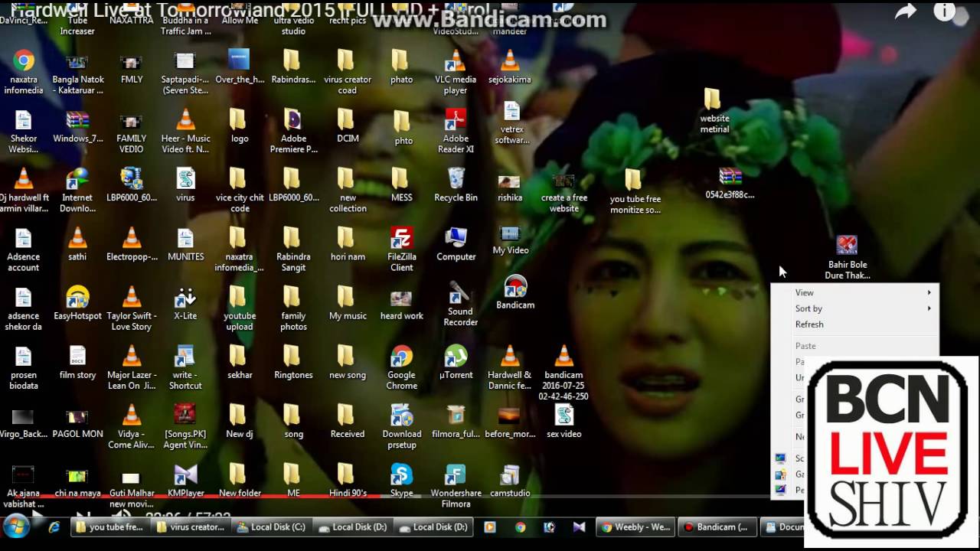The height and width of the screenshot is (551, 980).
Task: Open the naxatra infomedia Chrome shortcut
Action: pos(24,72)
